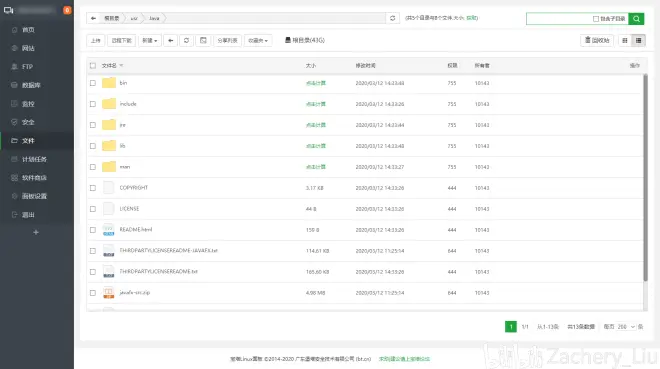Image resolution: width=660 pixels, height=369 pixels.
Task: Click the 计划任务 calendar icon in sidebar
Action: (14, 159)
